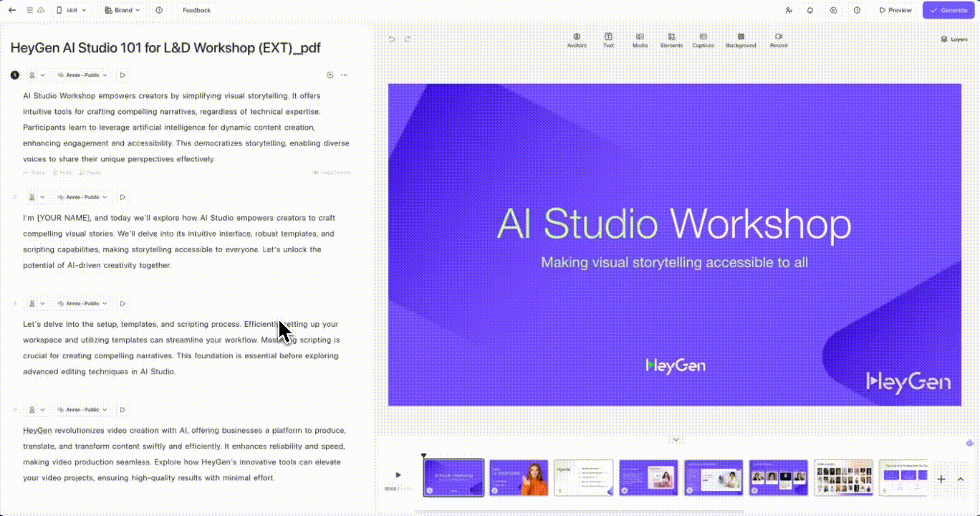
Task: Play the timeline
Action: point(398,474)
